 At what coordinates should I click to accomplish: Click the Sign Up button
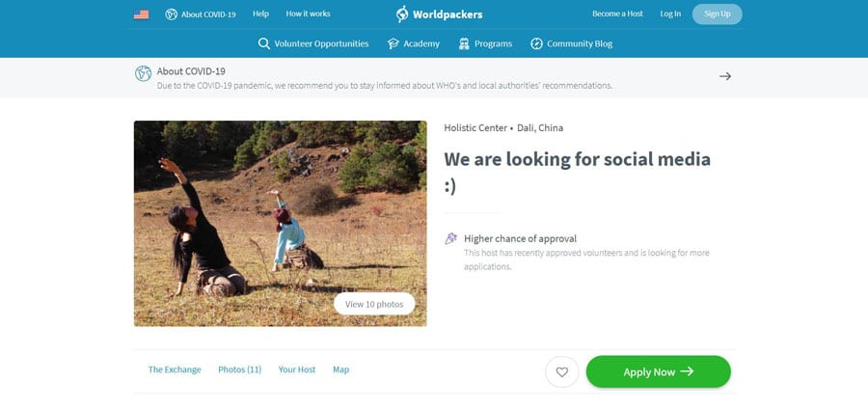717,14
